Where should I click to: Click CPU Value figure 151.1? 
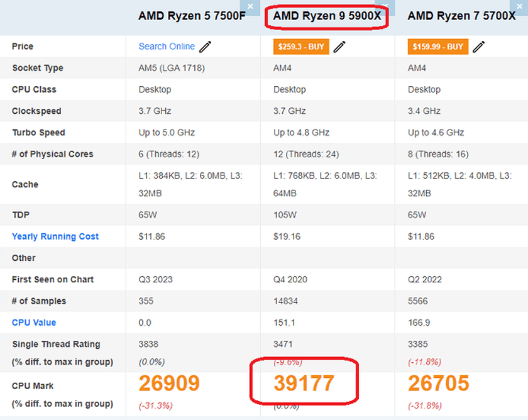(284, 323)
